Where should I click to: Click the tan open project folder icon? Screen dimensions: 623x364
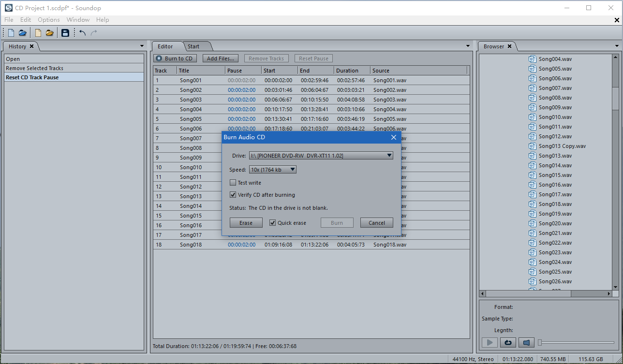49,33
